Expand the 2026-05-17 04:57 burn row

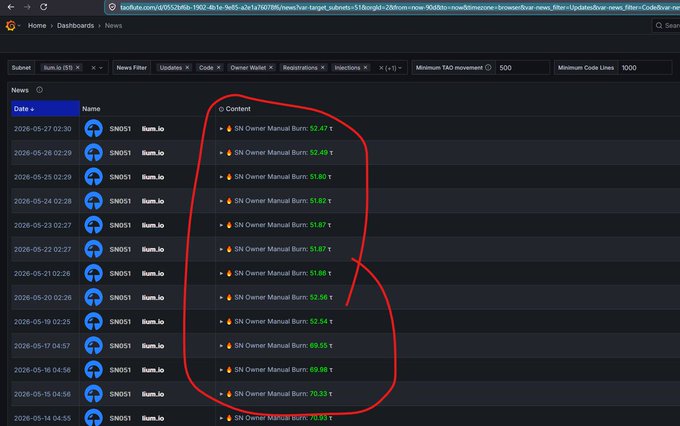(x=221, y=346)
